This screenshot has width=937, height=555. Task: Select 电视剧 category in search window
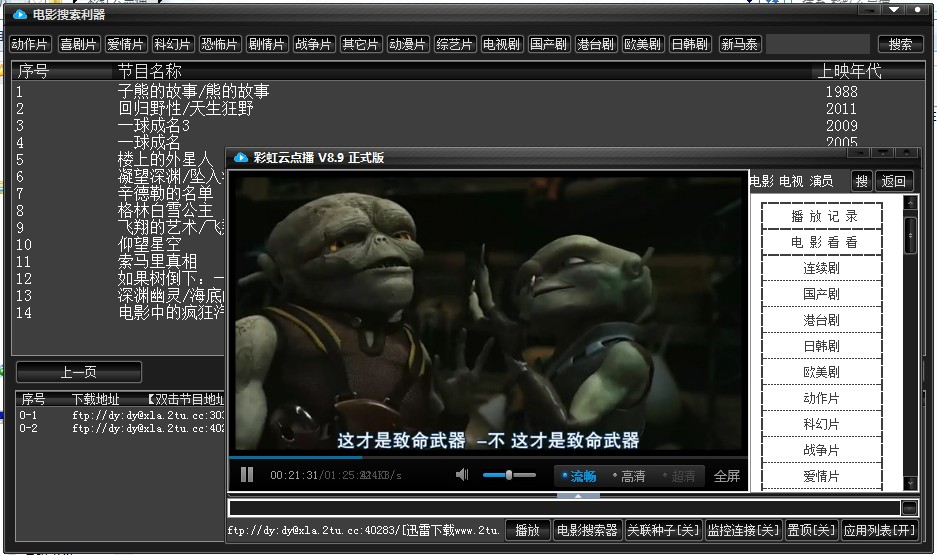click(x=502, y=44)
